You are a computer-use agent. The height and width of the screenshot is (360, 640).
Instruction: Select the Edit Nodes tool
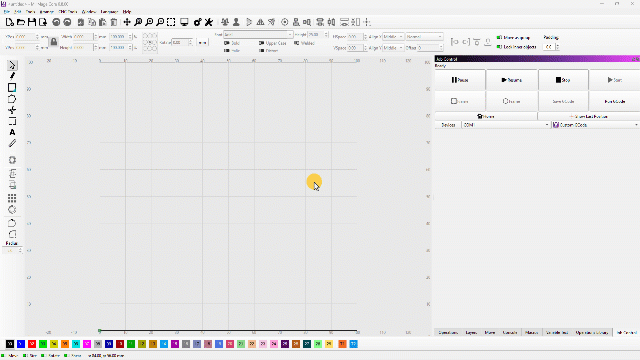point(12,110)
